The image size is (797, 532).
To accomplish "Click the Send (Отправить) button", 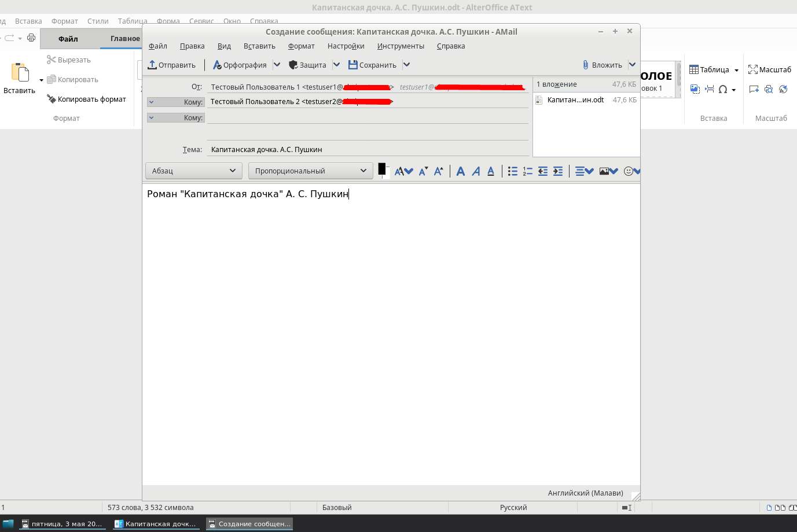I will click(172, 65).
